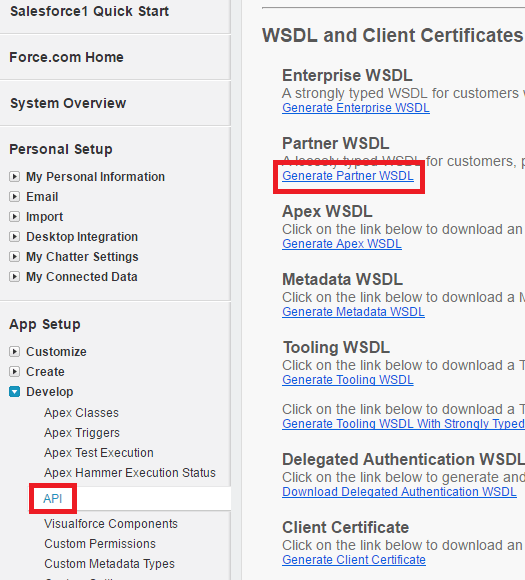Open My Chatter Settings label

click(82, 257)
